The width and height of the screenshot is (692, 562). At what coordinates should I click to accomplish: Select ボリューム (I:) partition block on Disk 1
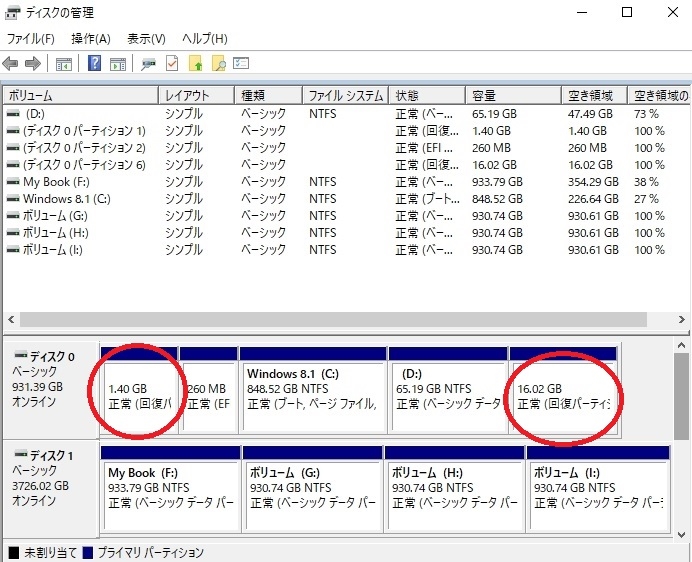(598, 489)
